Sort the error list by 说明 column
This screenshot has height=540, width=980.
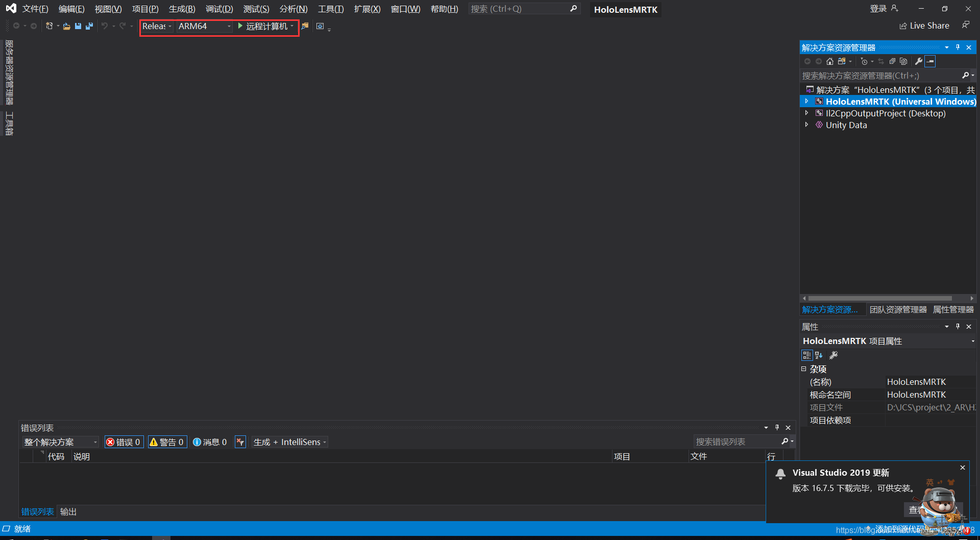pyautogui.click(x=82, y=456)
